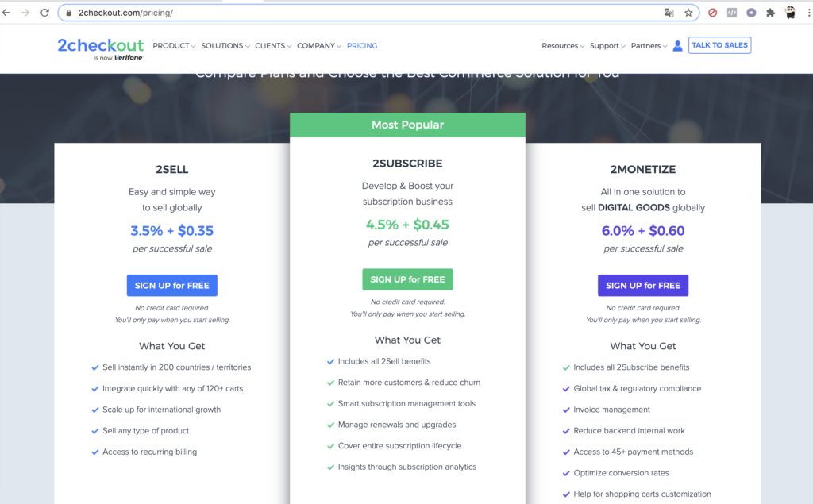813x504 pixels.
Task: Click 'Manage renewals and upgrades'
Action: tap(397, 425)
